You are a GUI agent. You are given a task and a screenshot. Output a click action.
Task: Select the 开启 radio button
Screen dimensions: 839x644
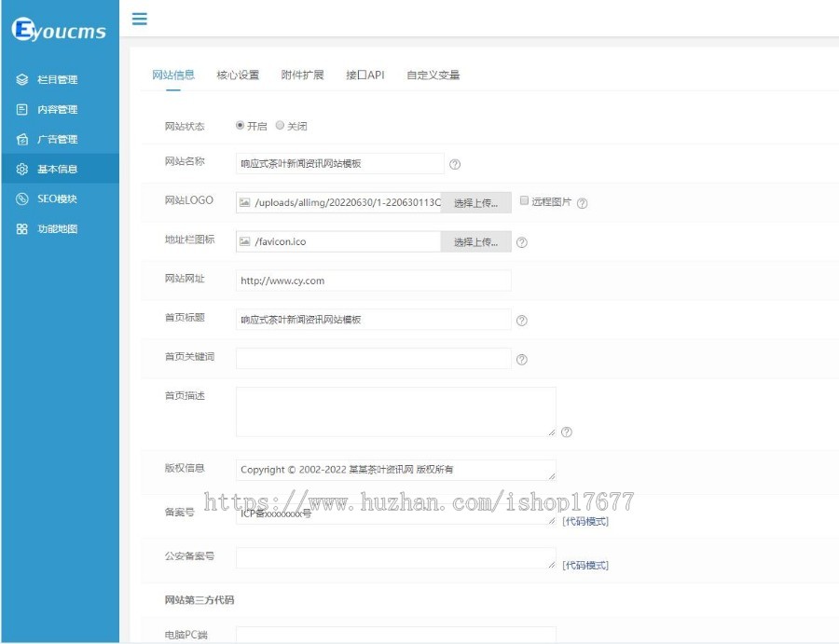(x=240, y=125)
